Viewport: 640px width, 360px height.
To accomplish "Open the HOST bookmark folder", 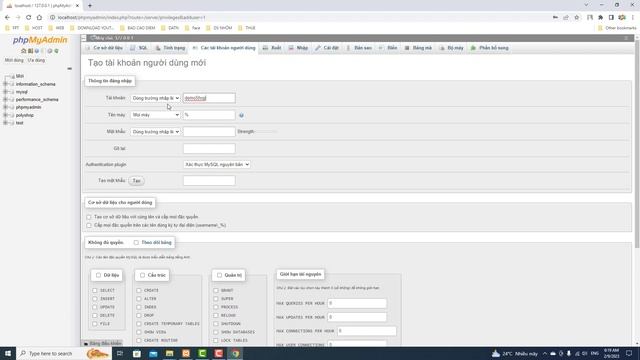I will point(33,28).
